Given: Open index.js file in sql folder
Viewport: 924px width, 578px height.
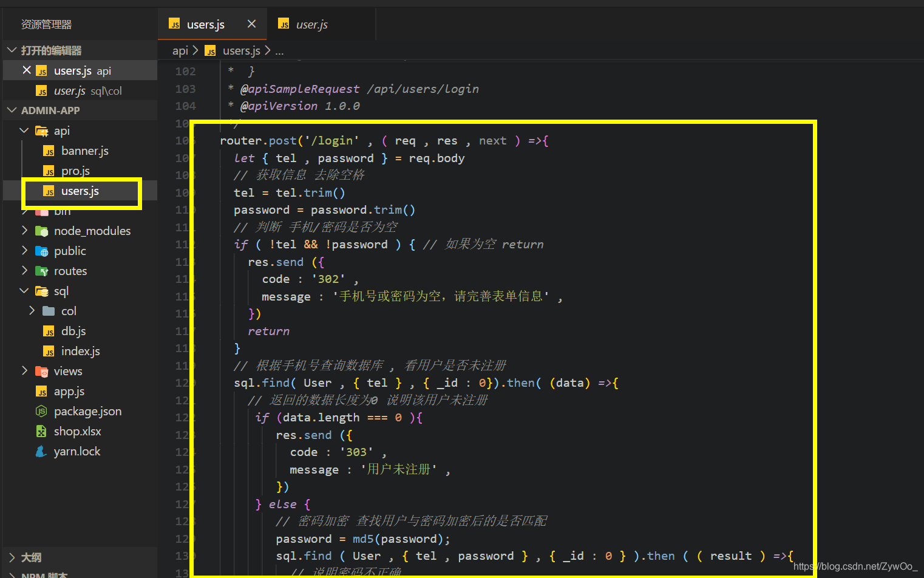Looking at the screenshot, I should point(80,351).
